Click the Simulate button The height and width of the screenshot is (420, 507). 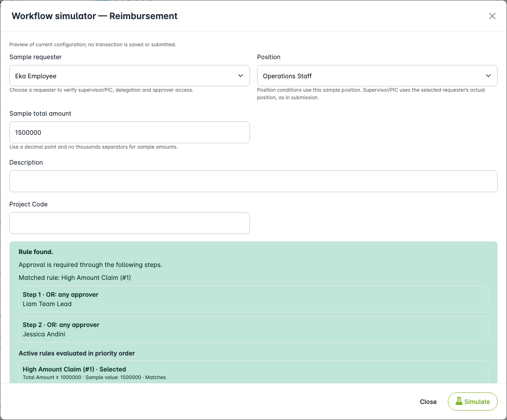tap(472, 402)
